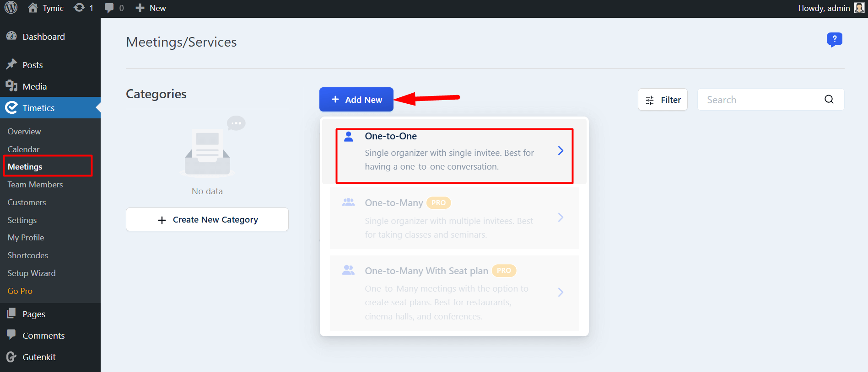Click the One-to-Many group icon
Image resolution: width=868 pixels, height=372 pixels.
click(348, 202)
